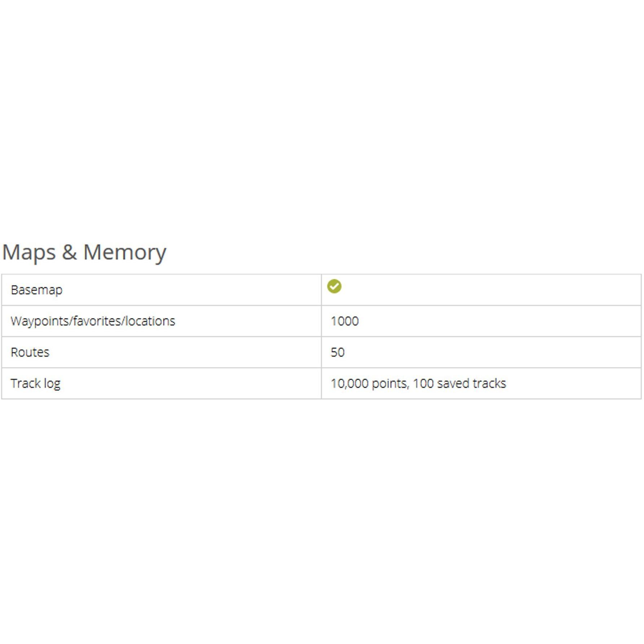Click the ampersand in the section heading
The width and height of the screenshot is (644, 644).
(69, 252)
